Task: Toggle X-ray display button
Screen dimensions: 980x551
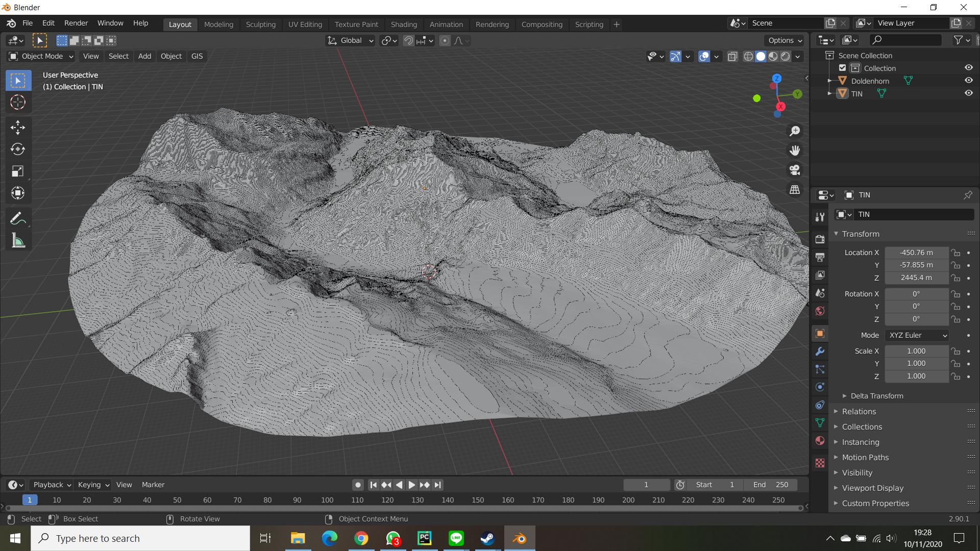Action: click(x=732, y=56)
